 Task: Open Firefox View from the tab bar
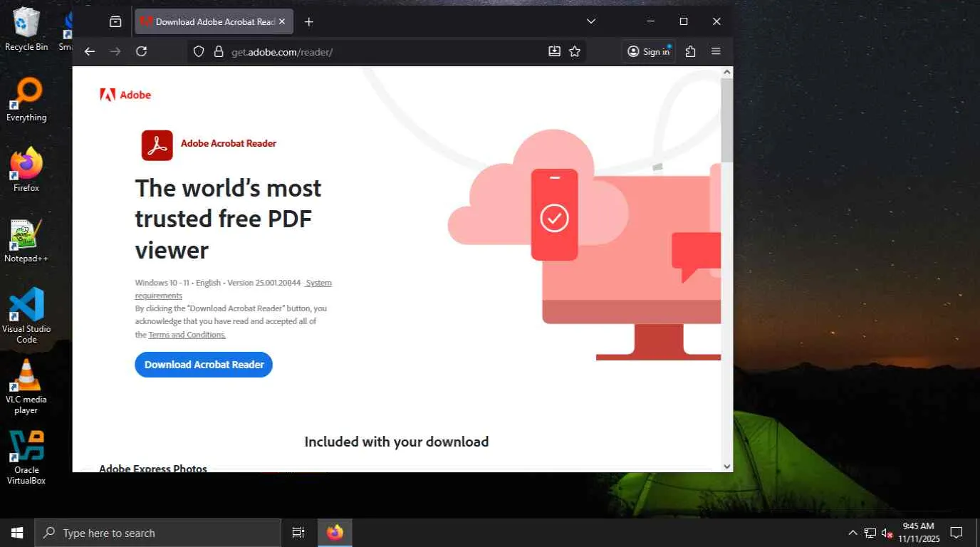click(115, 21)
